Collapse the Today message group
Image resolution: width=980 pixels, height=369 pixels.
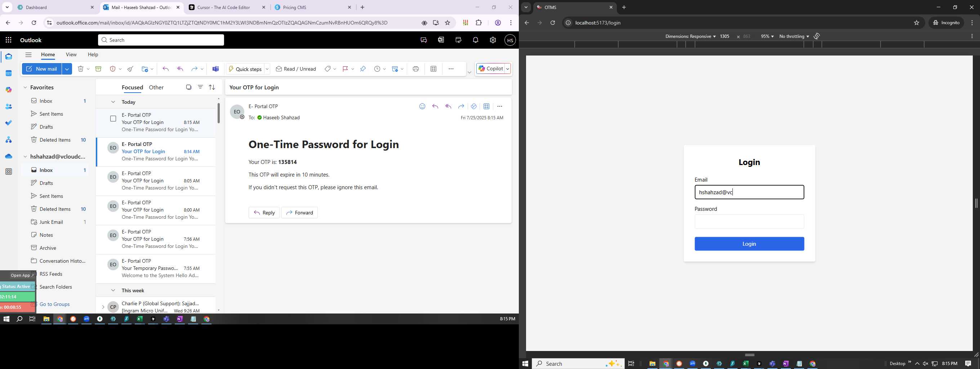pyautogui.click(x=113, y=102)
